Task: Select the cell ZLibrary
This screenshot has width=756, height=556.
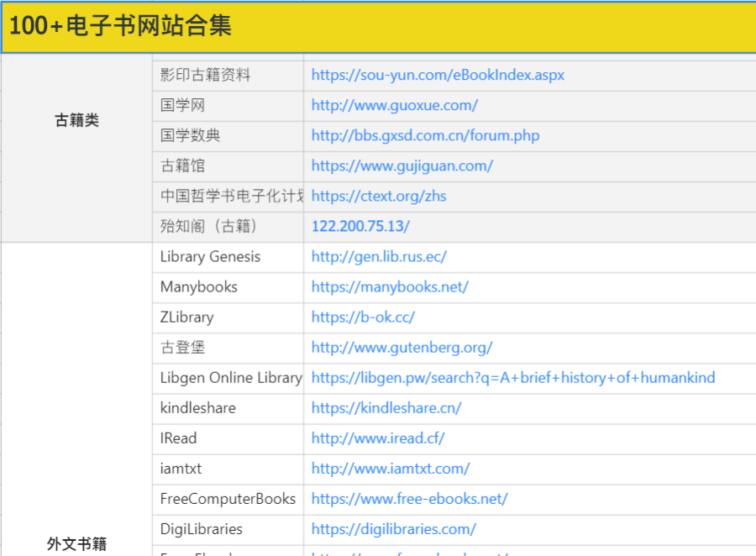Action: click(228, 317)
